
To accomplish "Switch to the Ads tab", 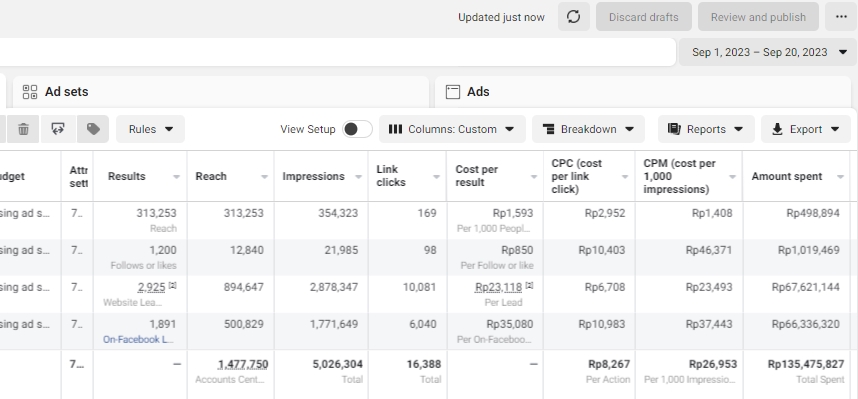I will click(643, 91).
